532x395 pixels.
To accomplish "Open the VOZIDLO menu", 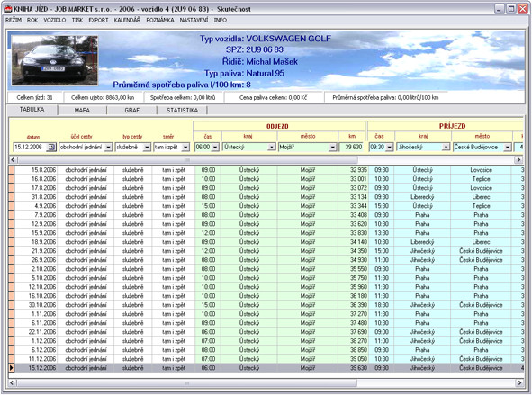I will click(55, 20).
